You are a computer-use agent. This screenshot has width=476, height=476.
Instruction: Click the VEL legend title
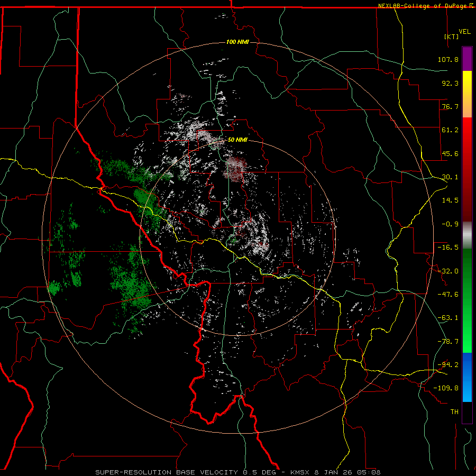coord(465,32)
